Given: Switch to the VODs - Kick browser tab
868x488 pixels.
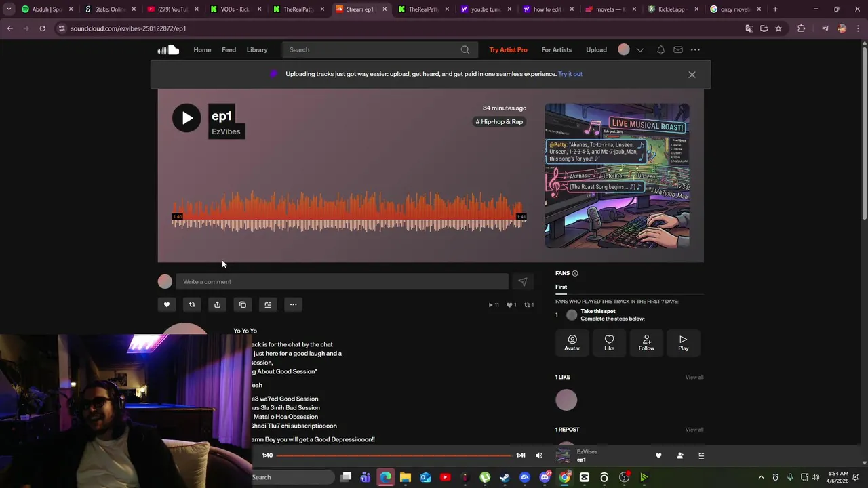Looking at the screenshot, I should [234, 9].
